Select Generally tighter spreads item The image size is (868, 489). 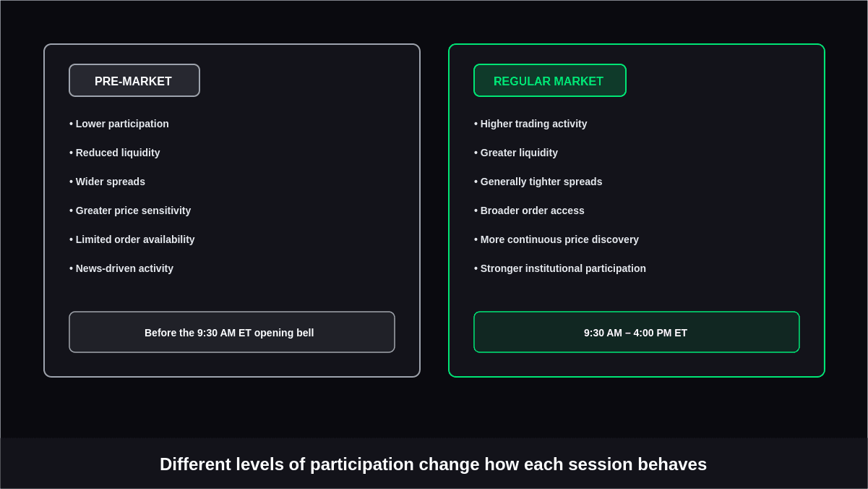click(x=538, y=182)
